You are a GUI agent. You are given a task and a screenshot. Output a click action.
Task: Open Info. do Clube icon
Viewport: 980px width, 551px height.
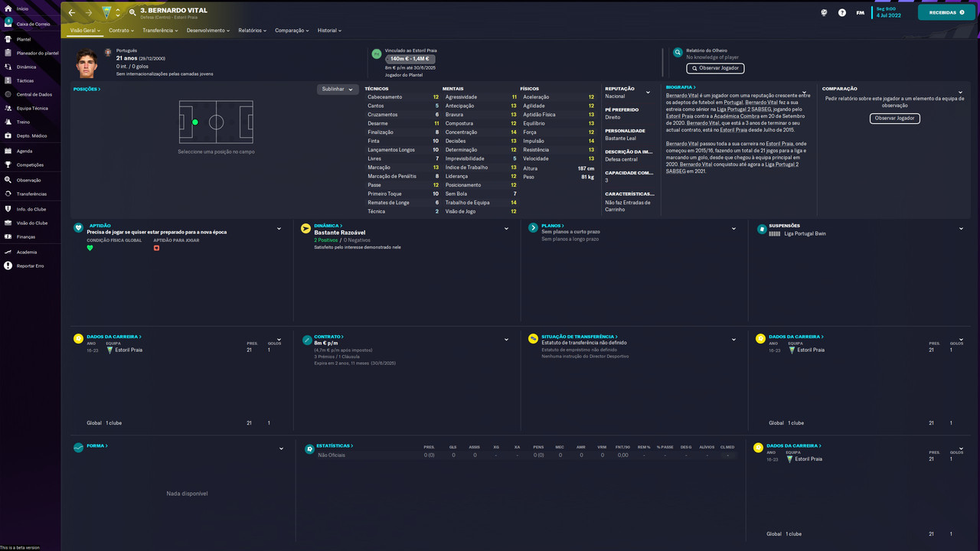[8, 209]
